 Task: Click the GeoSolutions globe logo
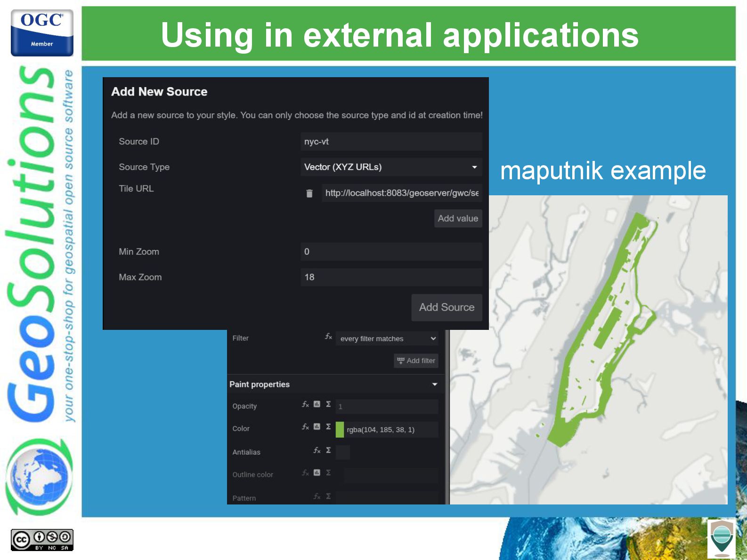tap(39, 477)
